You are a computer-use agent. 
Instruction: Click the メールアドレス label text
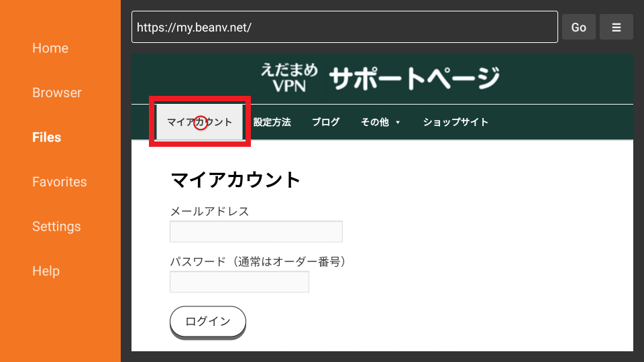pyautogui.click(x=209, y=211)
